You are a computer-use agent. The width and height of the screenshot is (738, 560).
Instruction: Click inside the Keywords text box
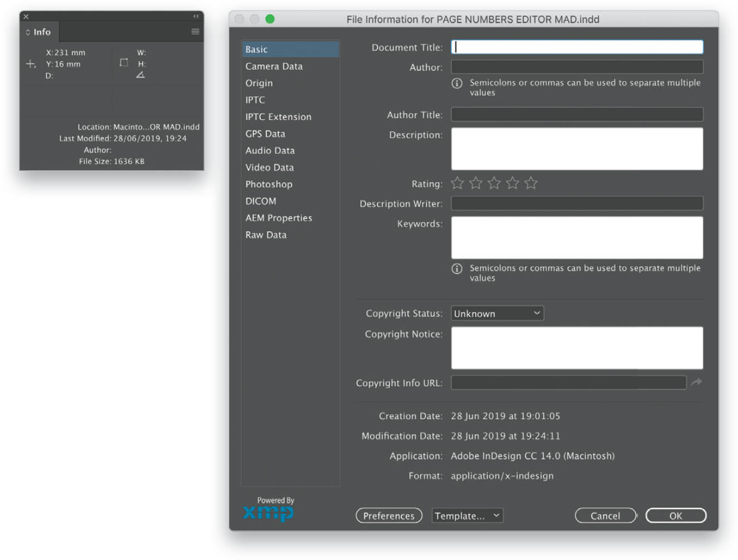tap(577, 237)
